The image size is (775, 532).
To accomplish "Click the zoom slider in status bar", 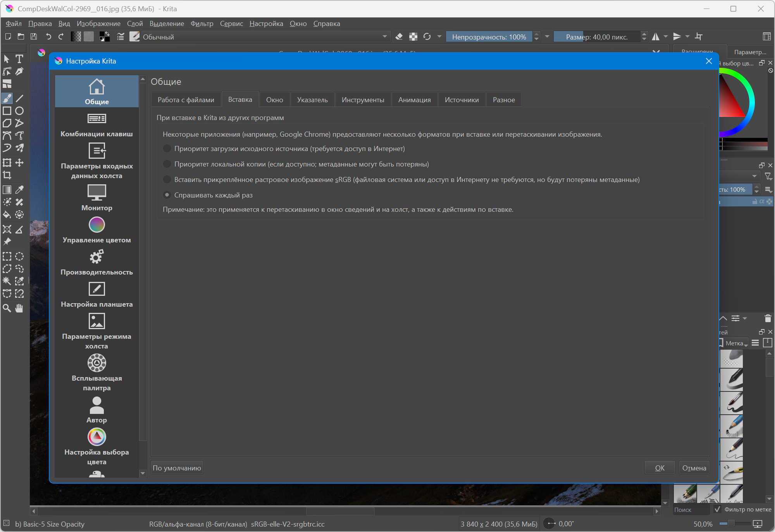I will (x=735, y=524).
